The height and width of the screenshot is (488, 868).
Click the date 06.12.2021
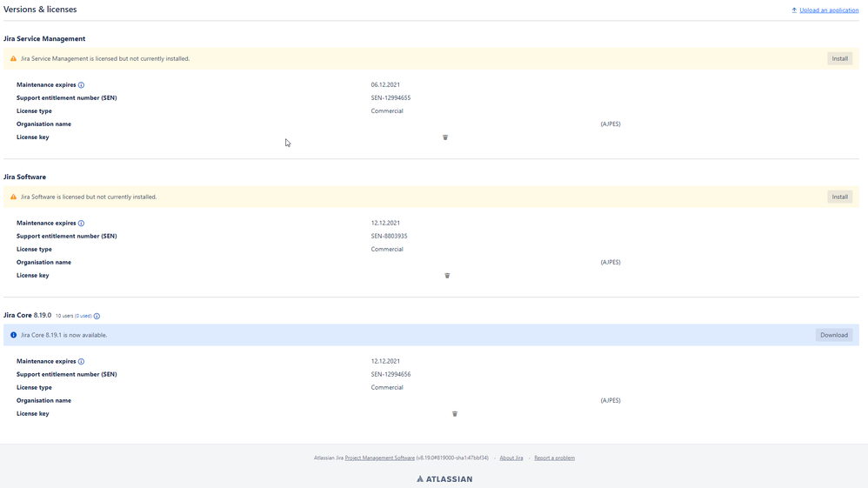coord(385,84)
